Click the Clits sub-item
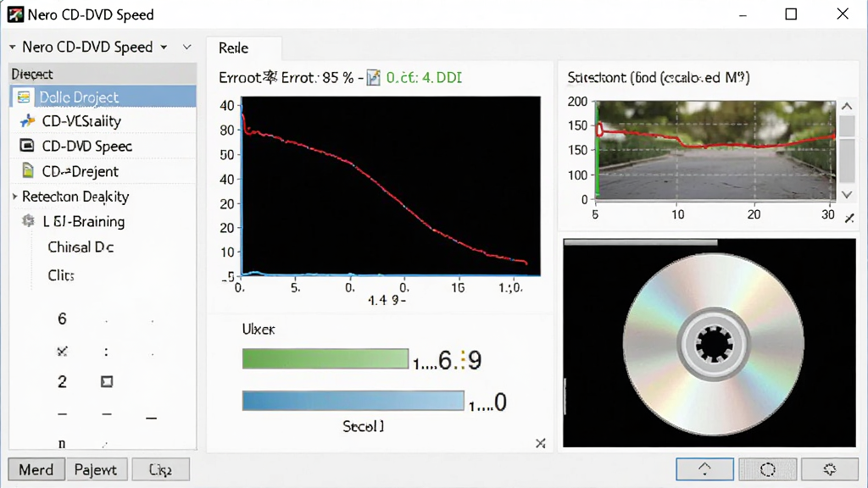Image resolution: width=868 pixels, height=488 pixels. pos(61,275)
